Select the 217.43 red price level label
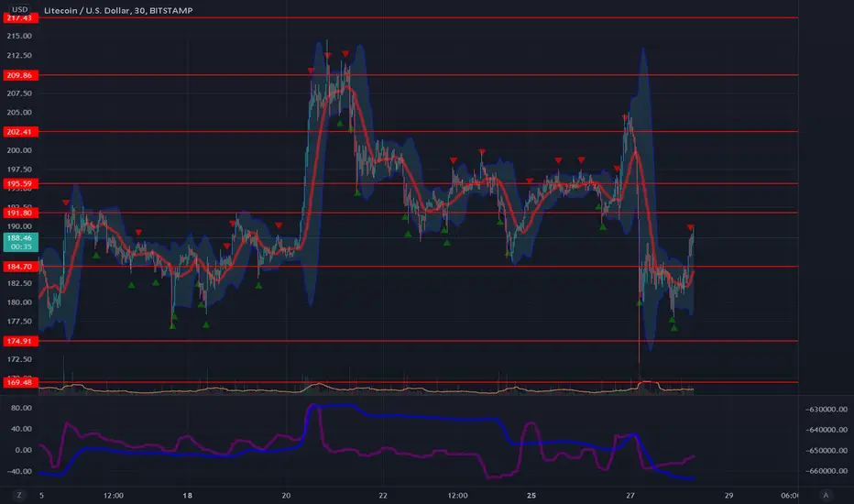The width and height of the screenshot is (854, 504). (20, 18)
